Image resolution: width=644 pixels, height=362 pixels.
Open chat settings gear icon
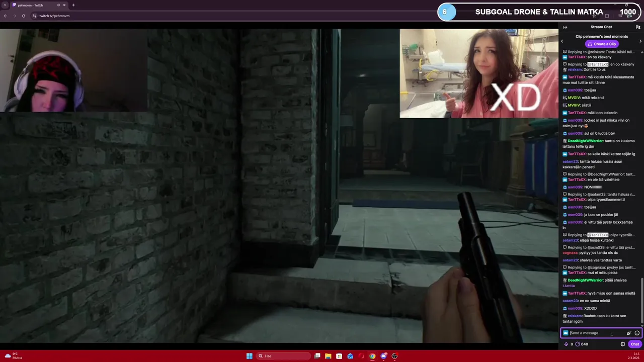tap(623, 344)
